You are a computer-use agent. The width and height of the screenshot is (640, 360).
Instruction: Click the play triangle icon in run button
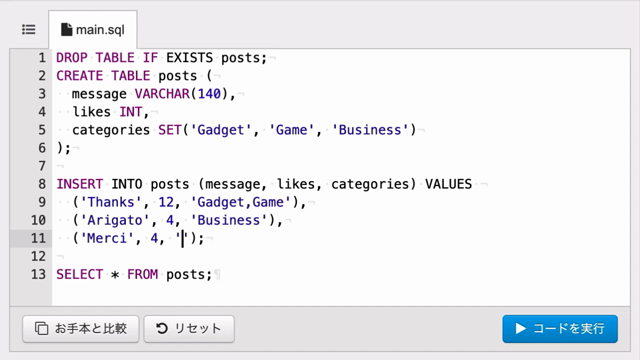[520, 329]
